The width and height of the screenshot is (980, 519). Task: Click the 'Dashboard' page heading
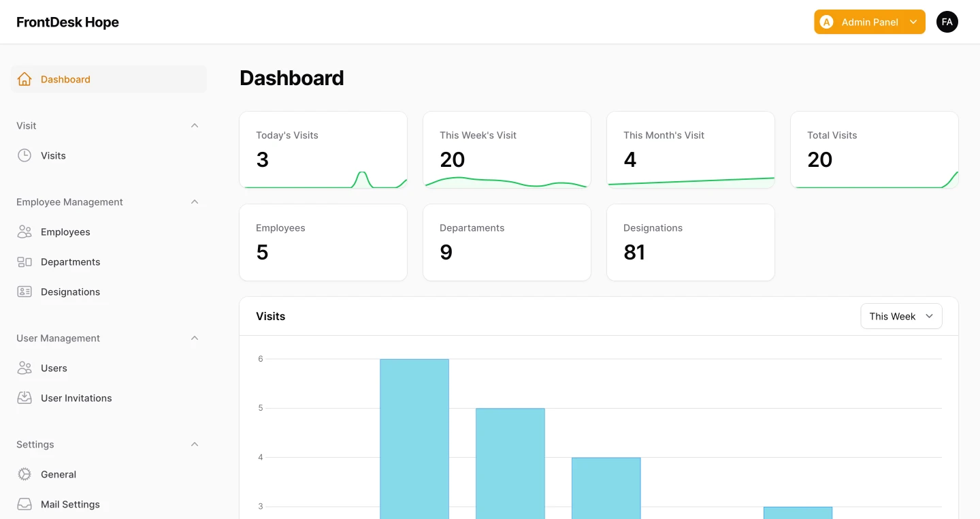click(292, 78)
